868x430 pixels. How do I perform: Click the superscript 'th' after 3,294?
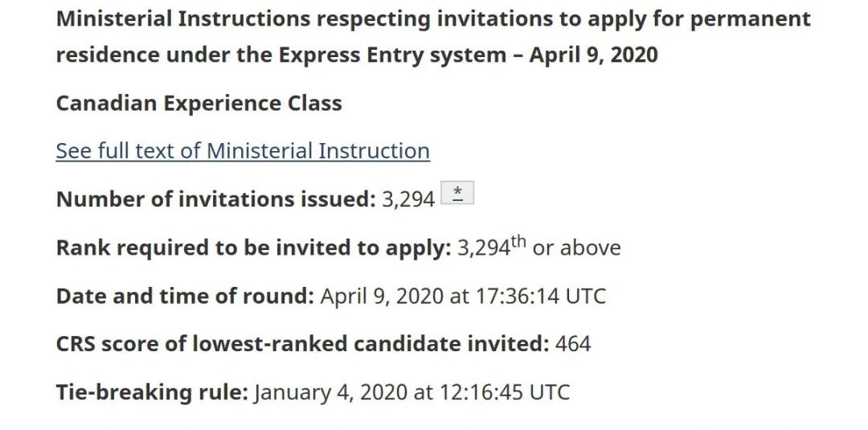point(518,242)
